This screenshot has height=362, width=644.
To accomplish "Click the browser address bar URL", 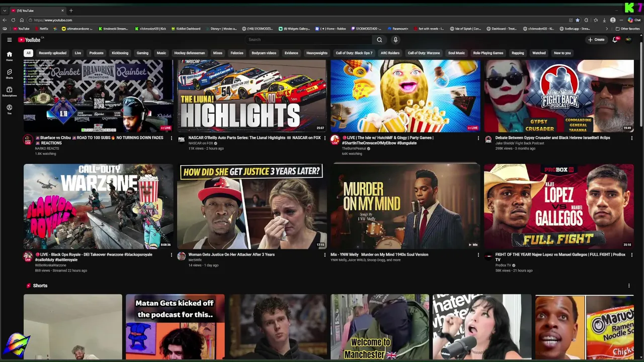I will (53, 20).
